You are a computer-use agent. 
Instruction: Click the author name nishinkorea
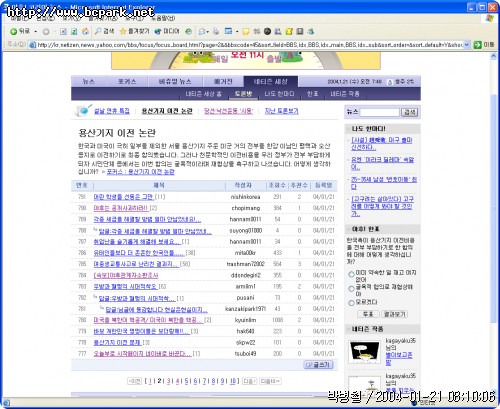245,197
